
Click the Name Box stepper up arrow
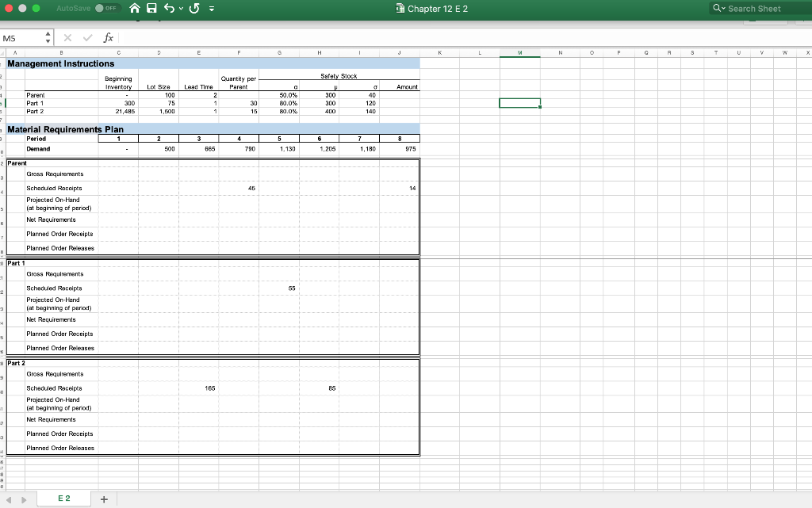48,33
